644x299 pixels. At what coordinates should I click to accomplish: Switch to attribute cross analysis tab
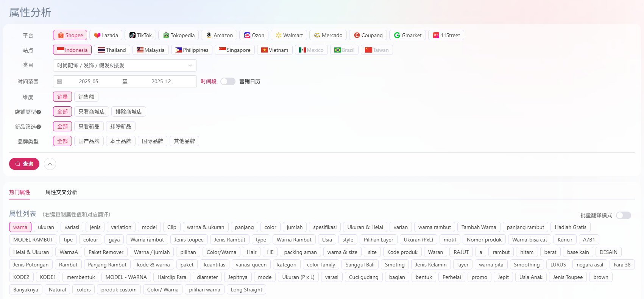point(61,192)
